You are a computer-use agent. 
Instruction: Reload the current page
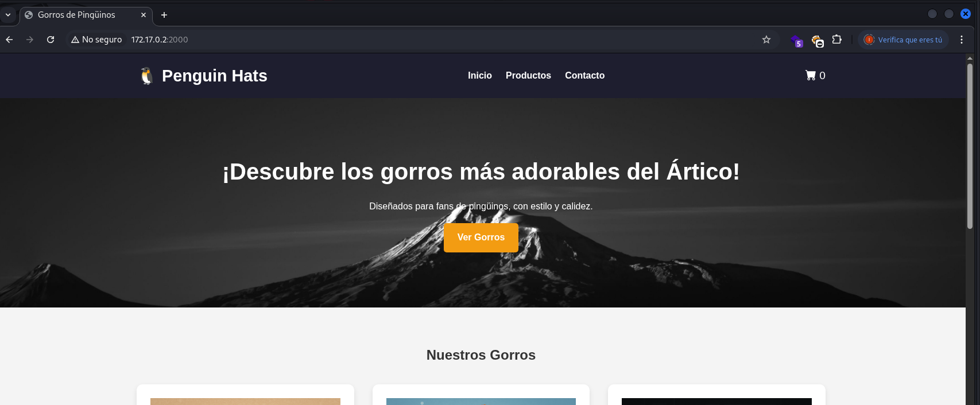tap(51, 40)
